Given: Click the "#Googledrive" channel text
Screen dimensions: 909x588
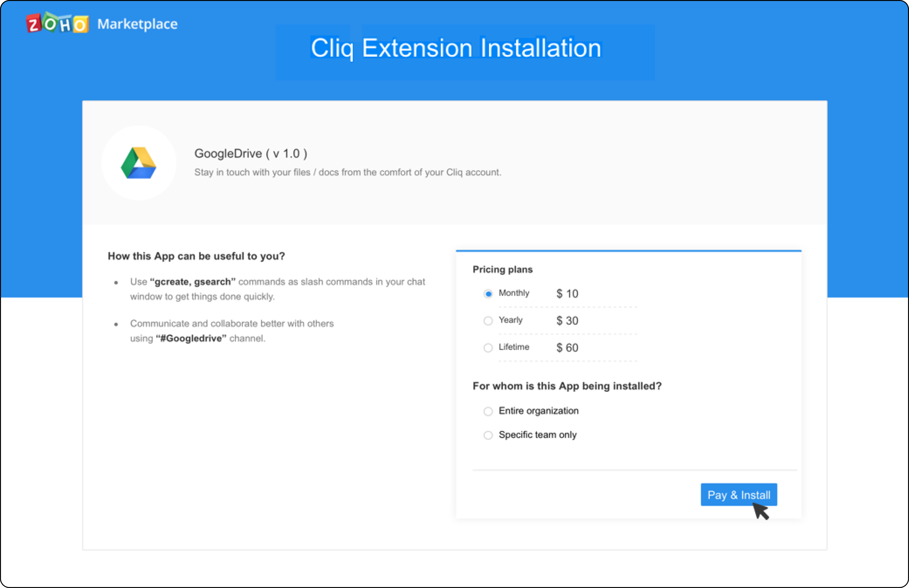Looking at the screenshot, I should [191, 338].
